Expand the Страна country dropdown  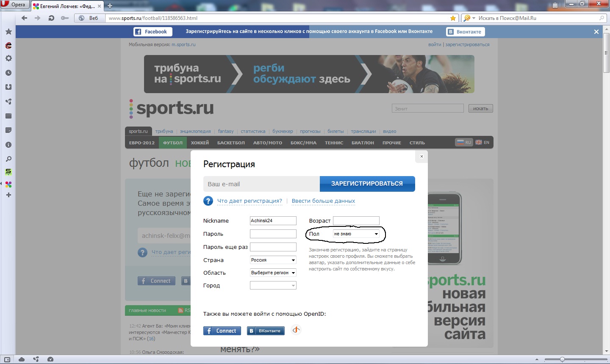273,260
